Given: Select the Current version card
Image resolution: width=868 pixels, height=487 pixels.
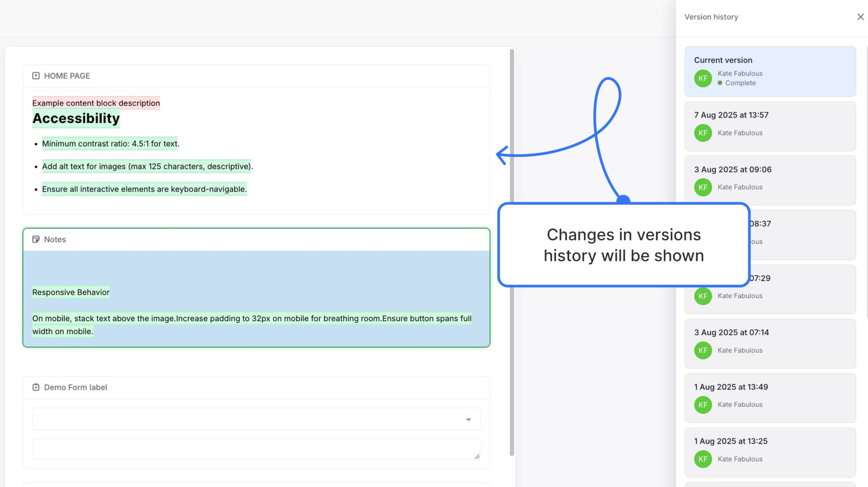Looking at the screenshot, I should click(x=770, y=72).
